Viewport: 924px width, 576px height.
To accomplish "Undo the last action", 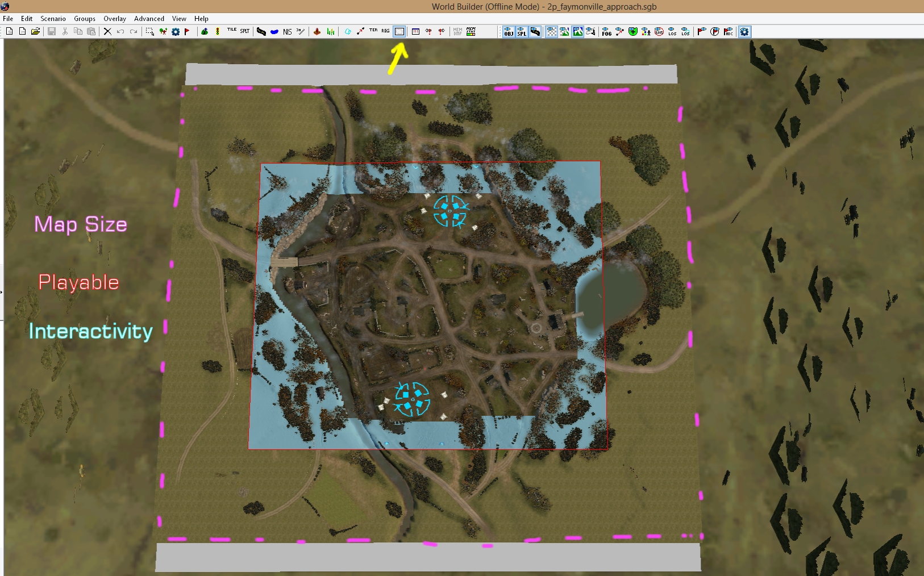I will click(120, 31).
